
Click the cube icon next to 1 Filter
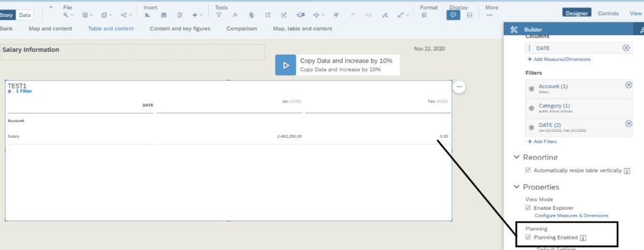coord(9,91)
